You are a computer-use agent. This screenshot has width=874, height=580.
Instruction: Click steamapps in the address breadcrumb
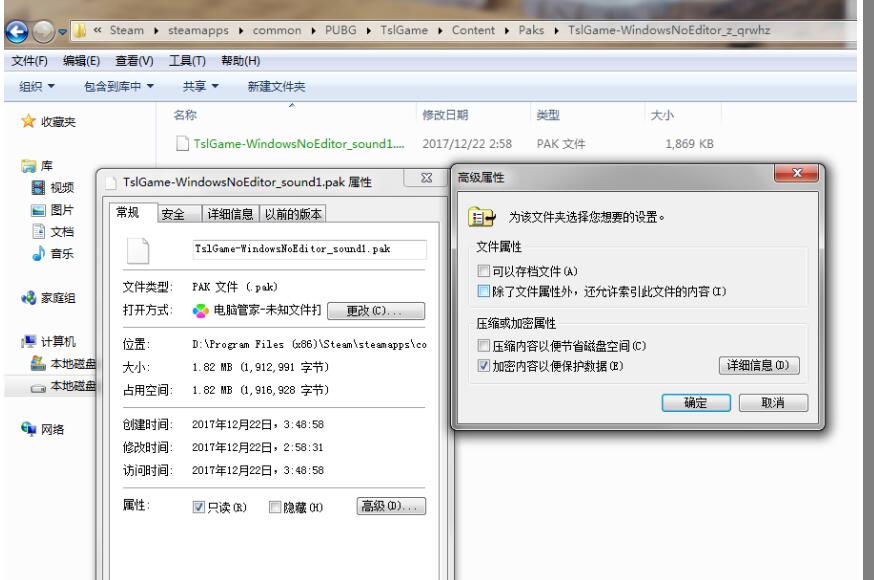[198, 30]
